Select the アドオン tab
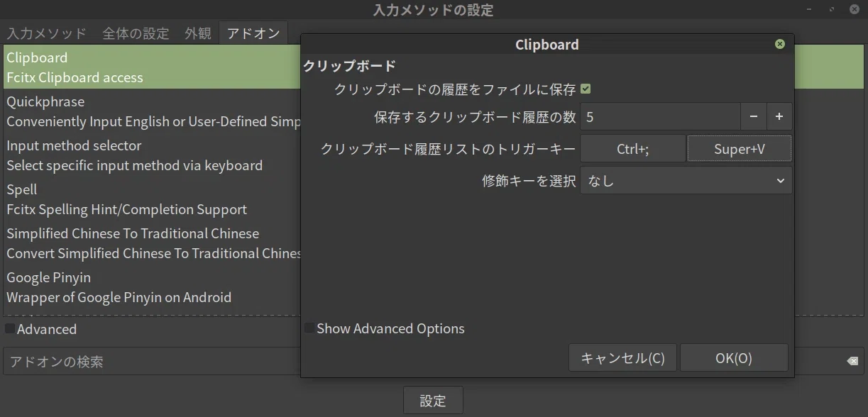 click(253, 33)
